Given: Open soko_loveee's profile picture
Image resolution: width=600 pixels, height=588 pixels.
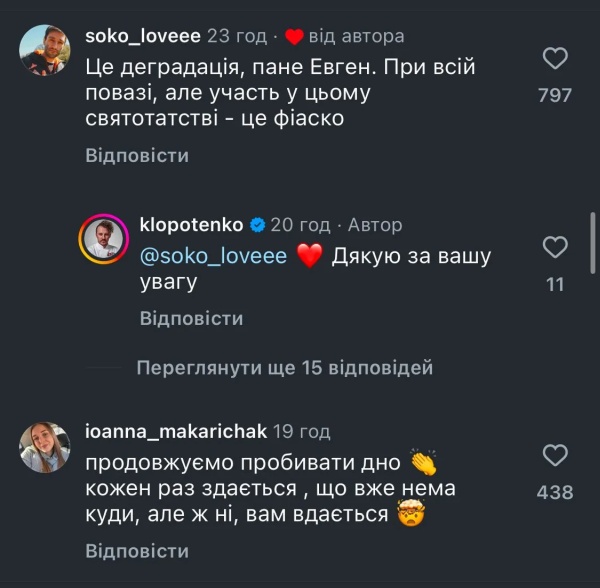Looking at the screenshot, I should (44, 50).
